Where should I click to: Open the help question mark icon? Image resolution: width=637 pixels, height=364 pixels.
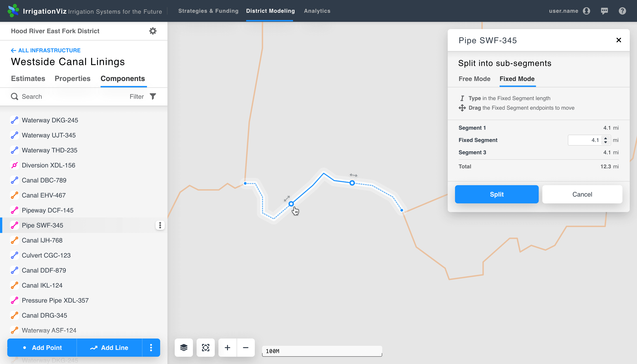tap(622, 11)
